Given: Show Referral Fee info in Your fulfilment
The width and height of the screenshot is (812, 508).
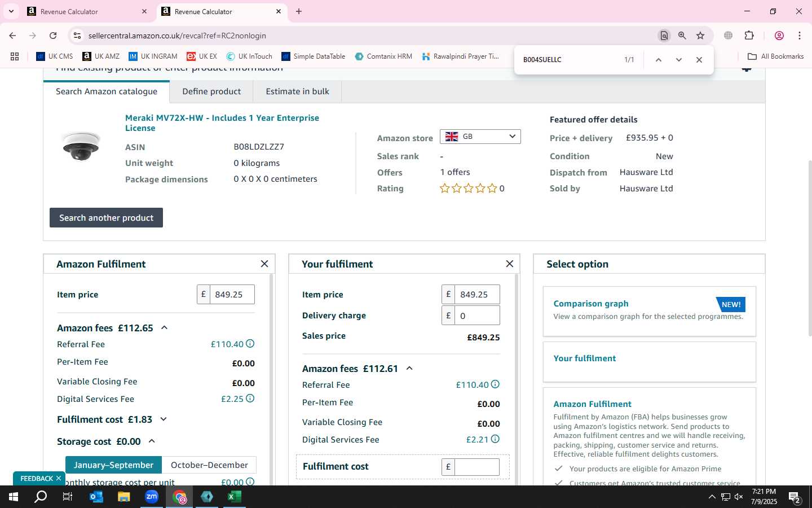Looking at the screenshot, I should pyautogui.click(x=495, y=384).
